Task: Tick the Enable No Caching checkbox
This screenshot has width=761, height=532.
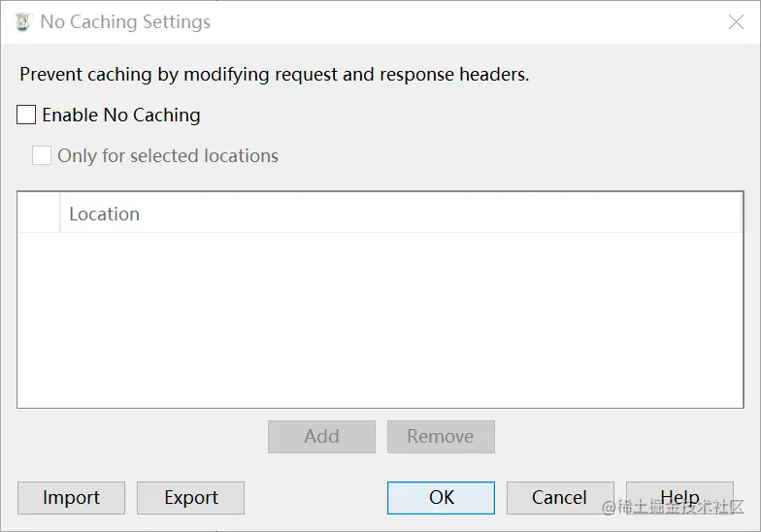Action: click(x=26, y=115)
